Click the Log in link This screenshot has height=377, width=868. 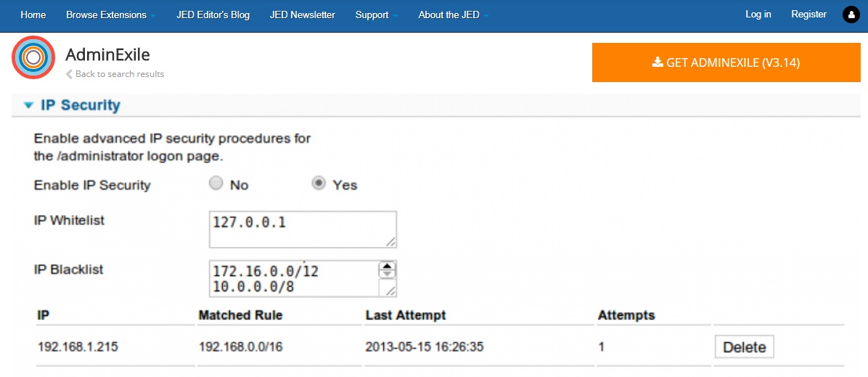(x=758, y=15)
